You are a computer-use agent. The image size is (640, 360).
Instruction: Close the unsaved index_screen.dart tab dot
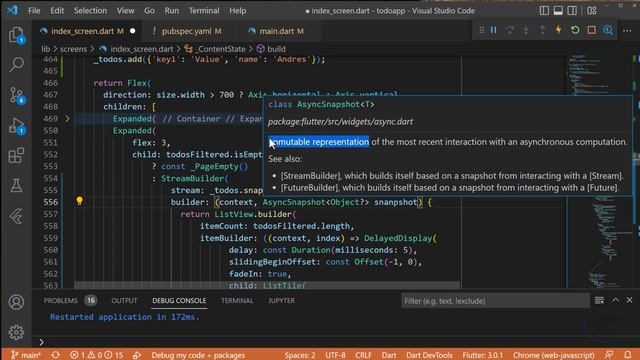133,31
